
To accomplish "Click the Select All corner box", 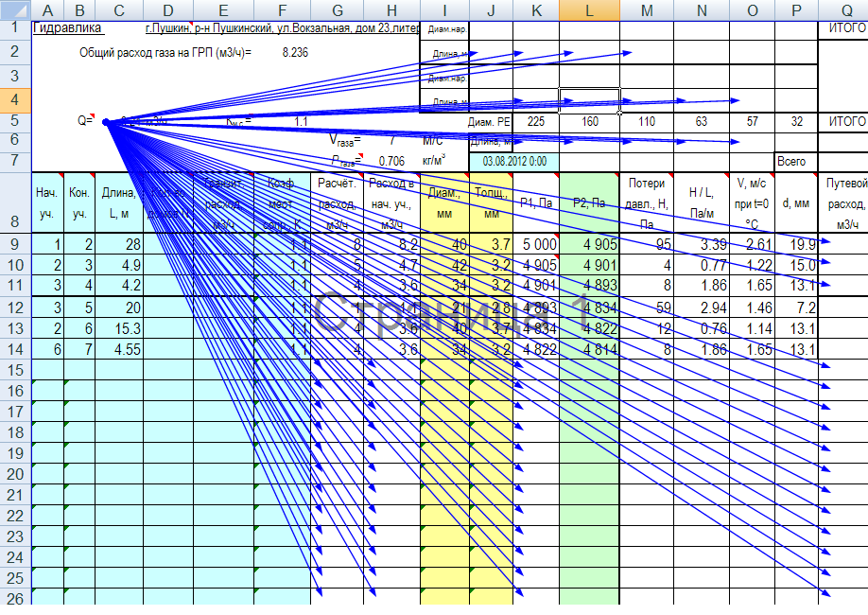I will click(x=15, y=9).
